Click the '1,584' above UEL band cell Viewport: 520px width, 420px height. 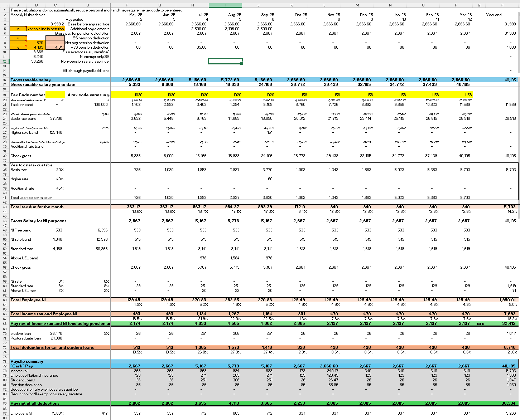coord(235,258)
